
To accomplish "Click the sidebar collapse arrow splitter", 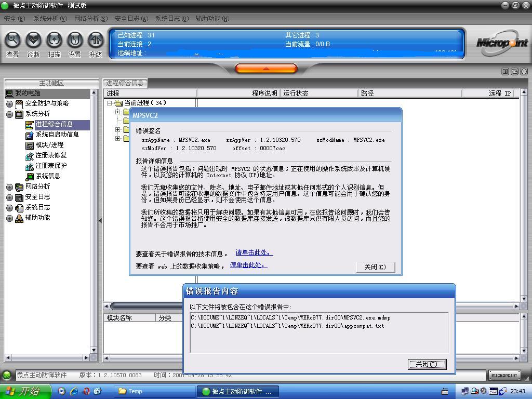I will pyautogui.click(x=100, y=220).
